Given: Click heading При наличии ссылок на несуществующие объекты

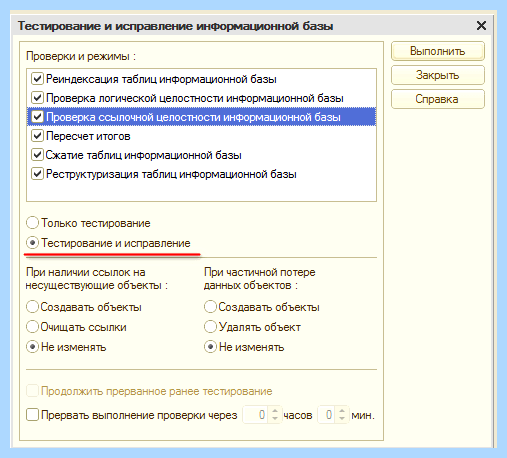Looking at the screenshot, I should click(x=97, y=279).
